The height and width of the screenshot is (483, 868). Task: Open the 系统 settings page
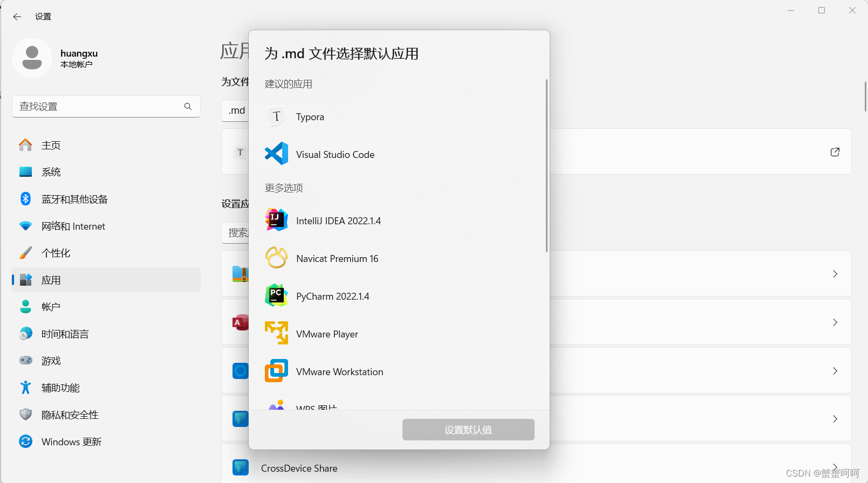tap(106, 172)
